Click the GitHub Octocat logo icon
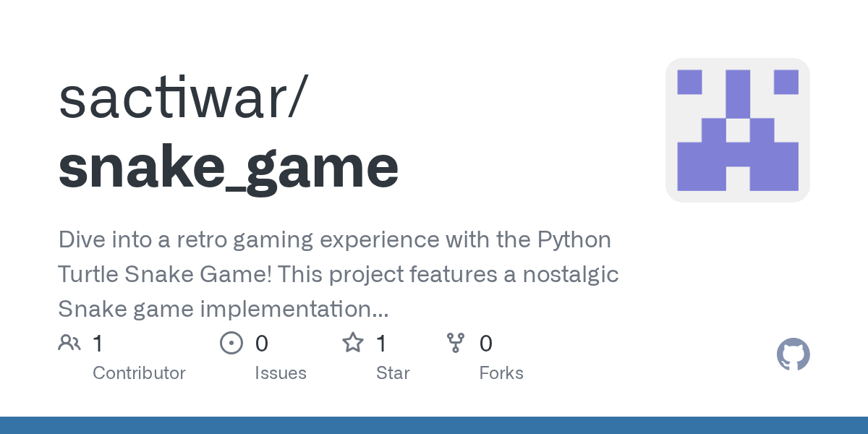Image resolution: width=868 pixels, height=434 pixels. click(x=793, y=354)
